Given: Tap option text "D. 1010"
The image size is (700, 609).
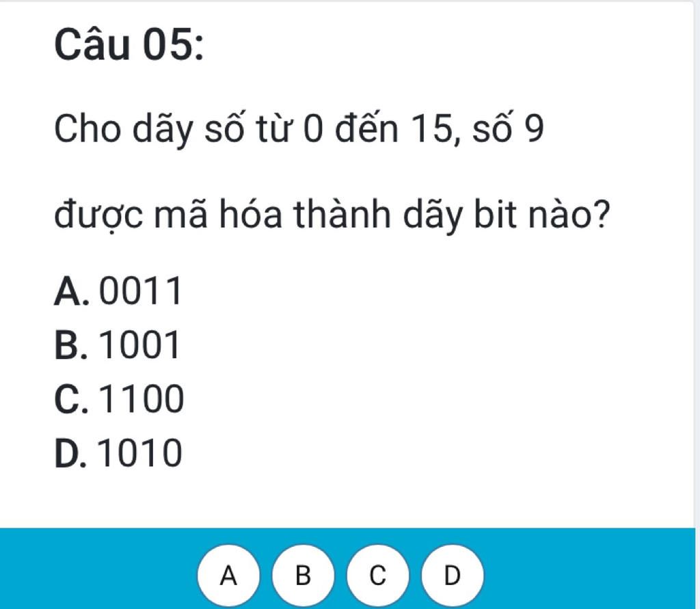Looking at the screenshot, I should (118, 452).
